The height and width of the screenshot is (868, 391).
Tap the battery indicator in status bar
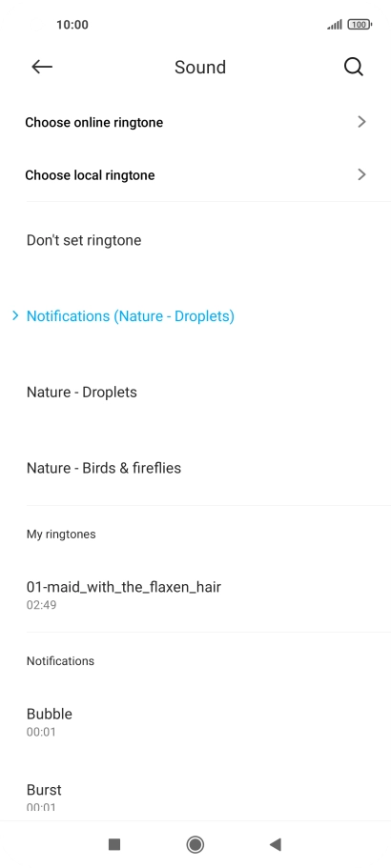click(360, 25)
